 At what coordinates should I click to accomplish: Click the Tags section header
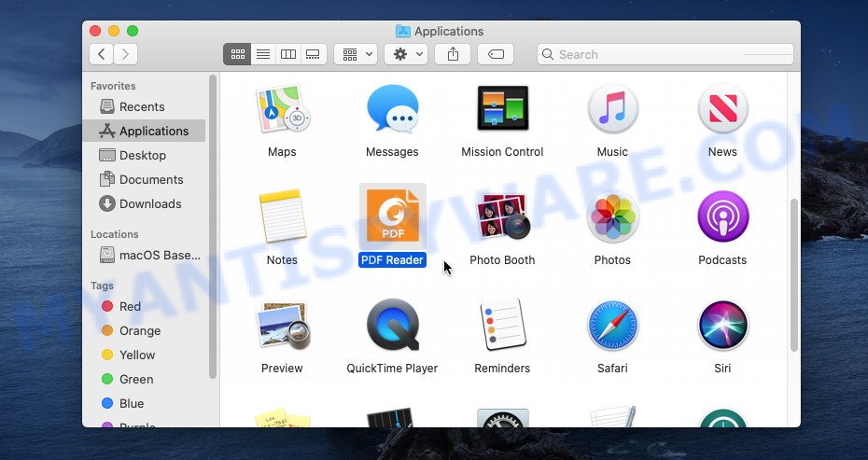(102, 286)
